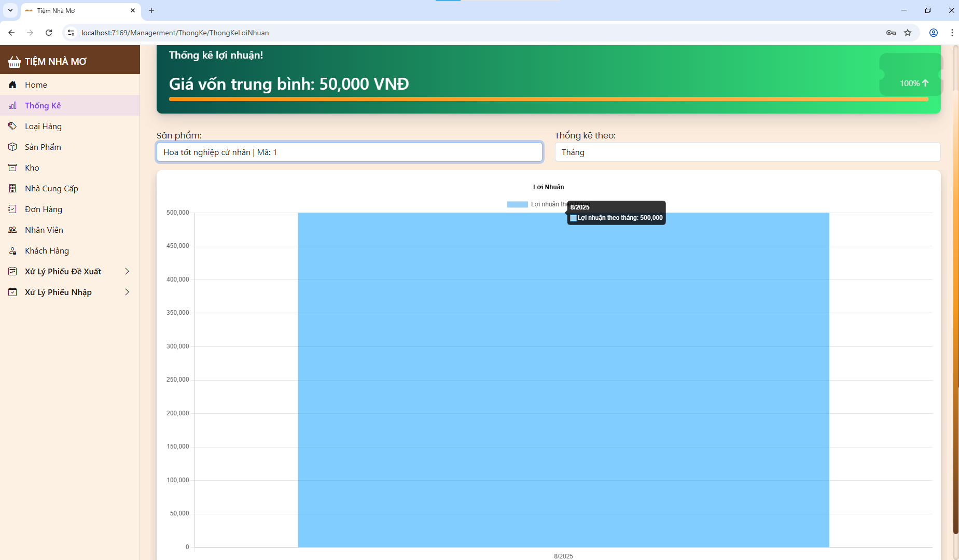The height and width of the screenshot is (560, 959).
Task: Toggle the Lợi nhuận legend color box
Action: coord(517,204)
